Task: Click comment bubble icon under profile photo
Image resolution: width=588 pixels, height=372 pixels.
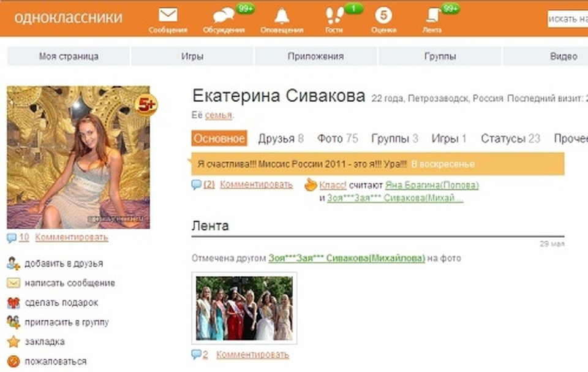Action: (x=12, y=238)
